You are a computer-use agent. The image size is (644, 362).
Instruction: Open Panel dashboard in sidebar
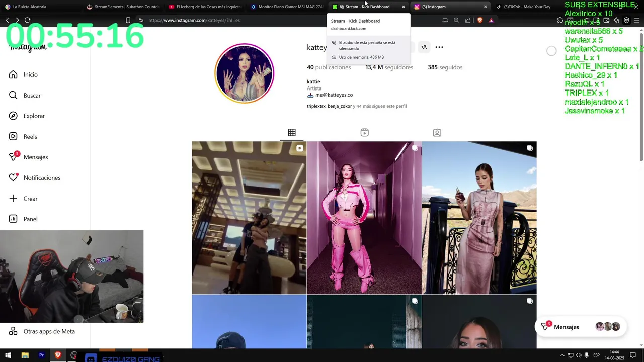pyautogui.click(x=23, y=219)
